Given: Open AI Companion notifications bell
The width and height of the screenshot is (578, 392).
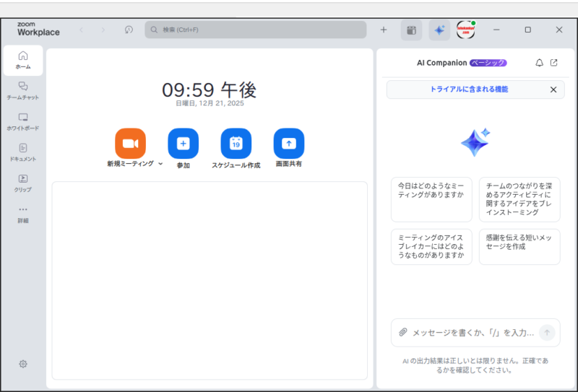Looking at the screenshot, I should point(539,63).
